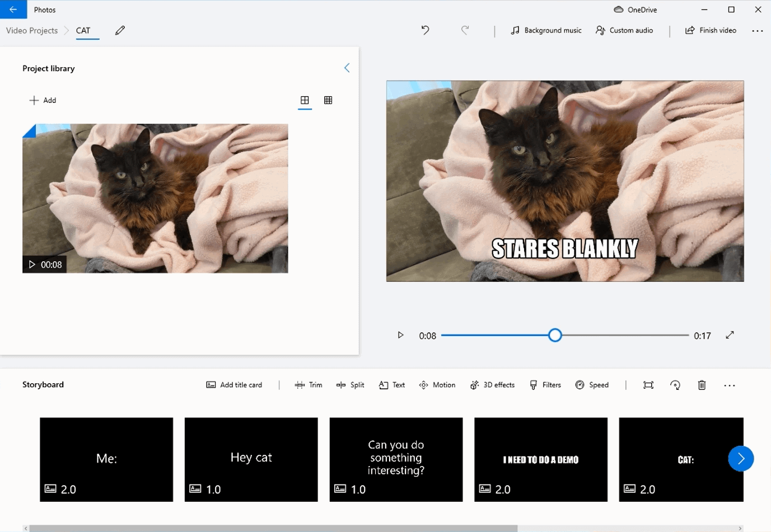Play the video preview
771x532 pixels.
[400, 335]
